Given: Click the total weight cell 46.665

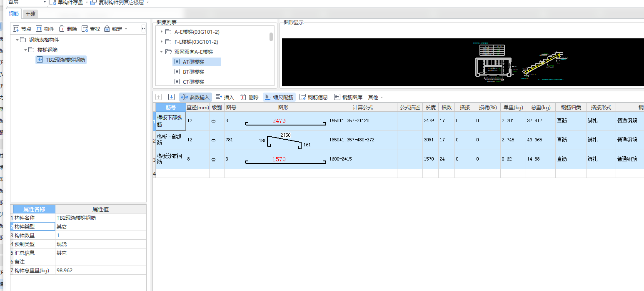Looking at the screenshot, I should click(540, 140).
